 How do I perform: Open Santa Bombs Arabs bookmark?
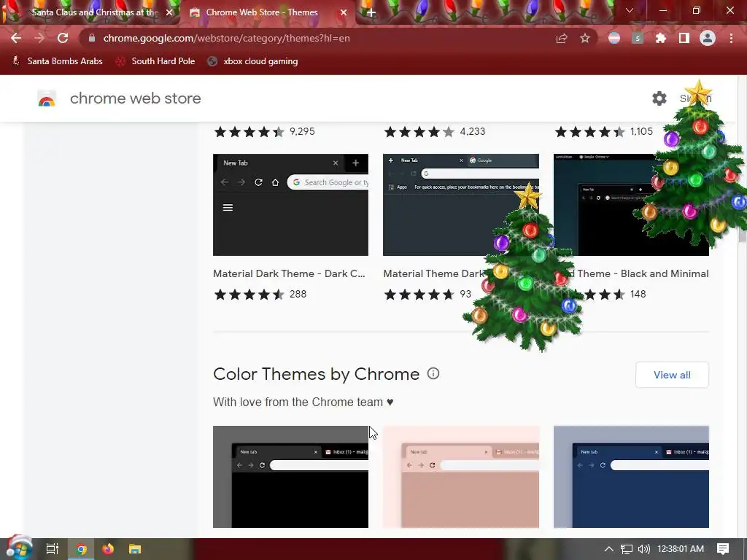[x=57, y=61]
